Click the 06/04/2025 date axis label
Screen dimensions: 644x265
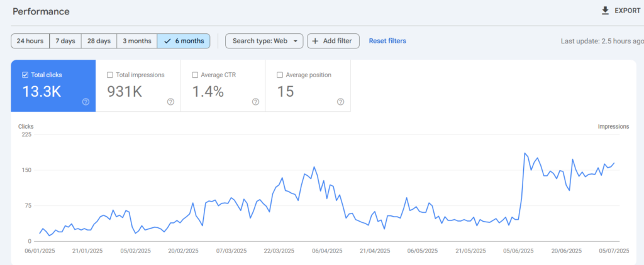pyautogui.click(x=327, y=251)
